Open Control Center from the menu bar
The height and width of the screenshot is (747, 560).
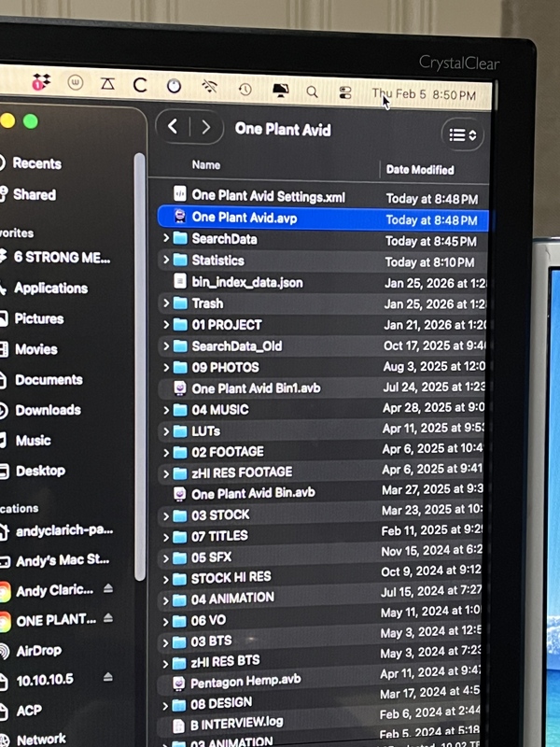(345, 92)
